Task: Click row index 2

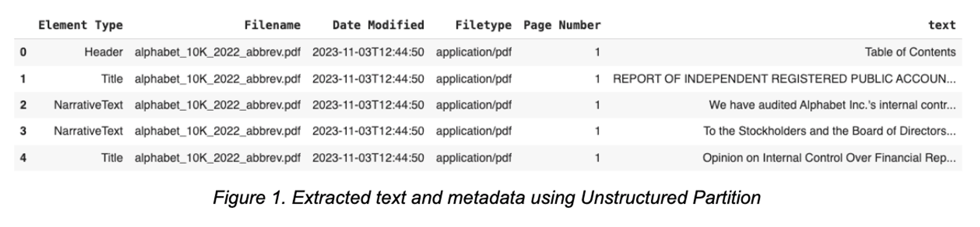Action: pos(23,105)
